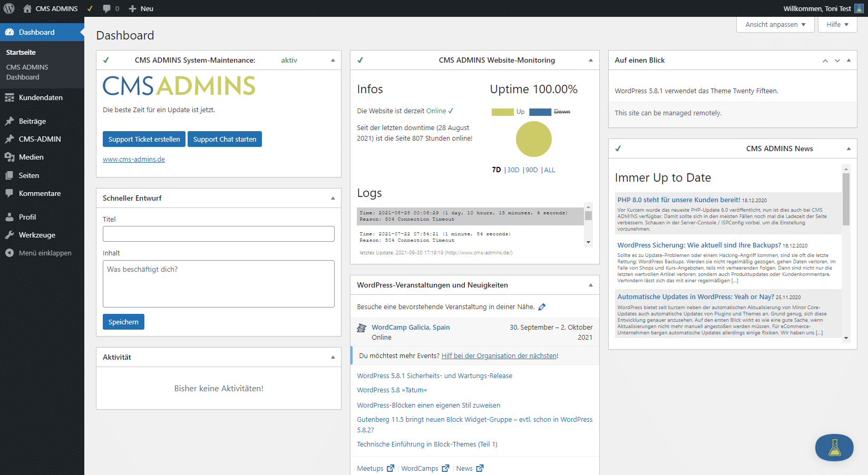Collapse CMS ADMINS News widget
The image size is (868, 475).
(849, 149)
